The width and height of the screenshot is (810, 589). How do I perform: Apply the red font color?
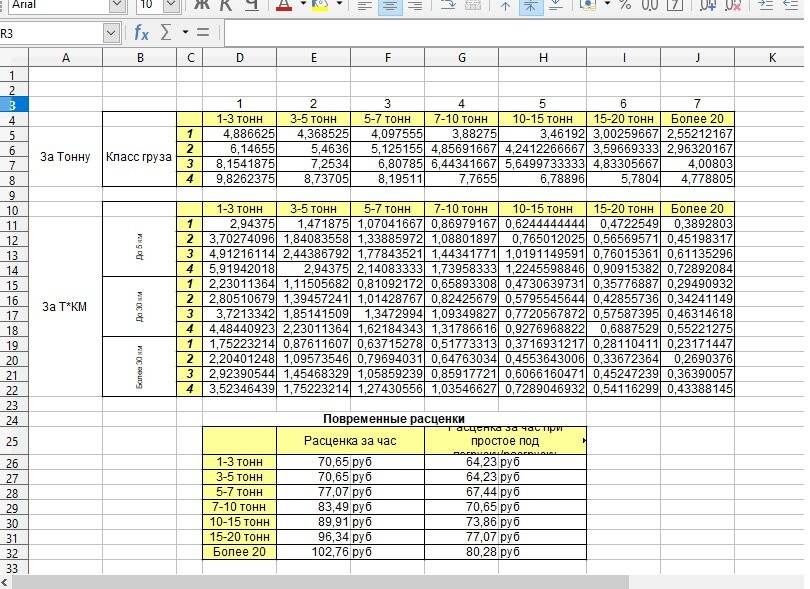pyautogui.click(x=284, y=5)
